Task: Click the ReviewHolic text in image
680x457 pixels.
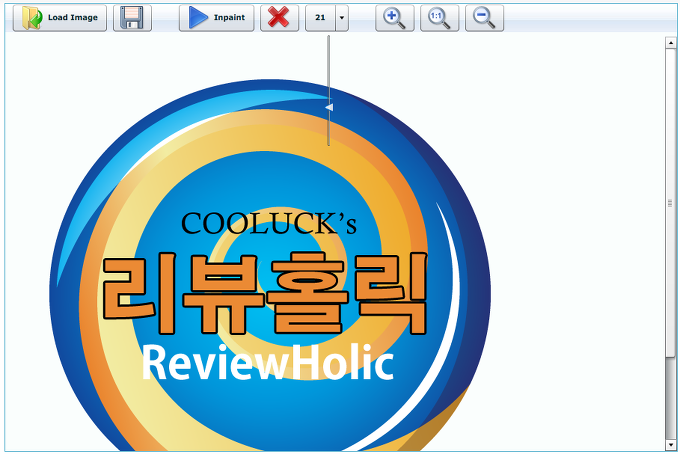Action: click(268, 362)
